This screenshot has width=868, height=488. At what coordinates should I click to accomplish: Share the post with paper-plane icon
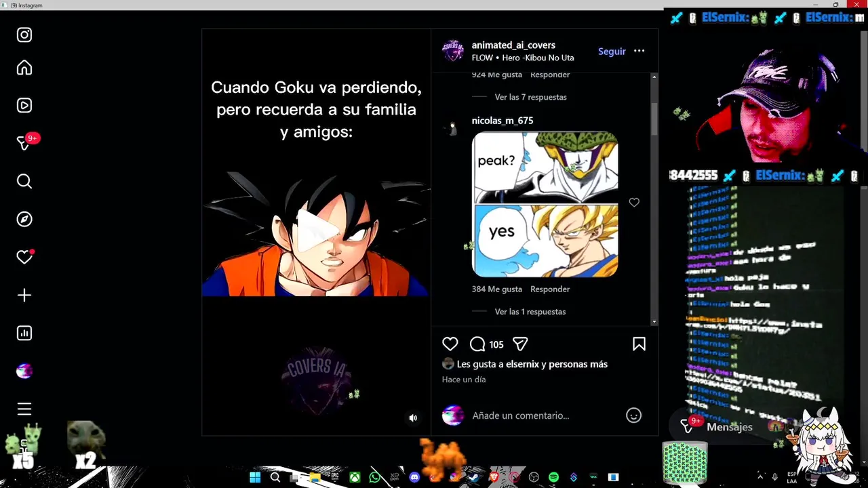[x=520, y=344]
